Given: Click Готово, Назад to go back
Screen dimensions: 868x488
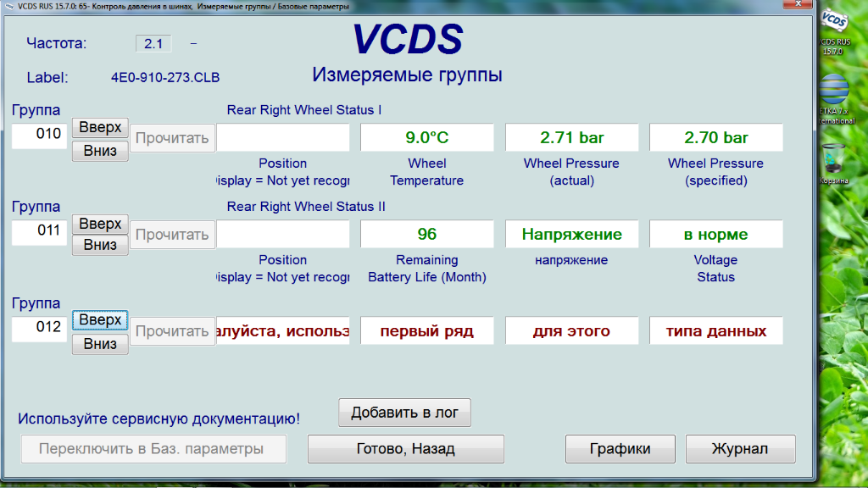Looking at the screenshot, I should pos(405,449).
